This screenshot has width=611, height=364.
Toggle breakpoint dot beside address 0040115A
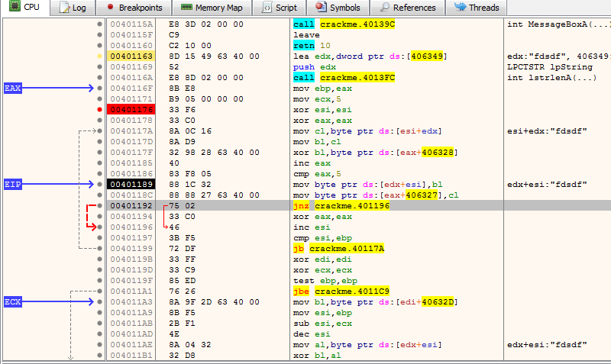pos(100,24)
